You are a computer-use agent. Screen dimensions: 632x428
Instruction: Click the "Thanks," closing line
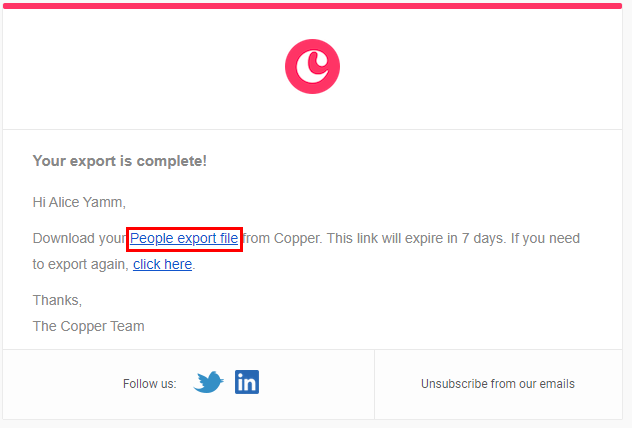(x=57, y=300)
